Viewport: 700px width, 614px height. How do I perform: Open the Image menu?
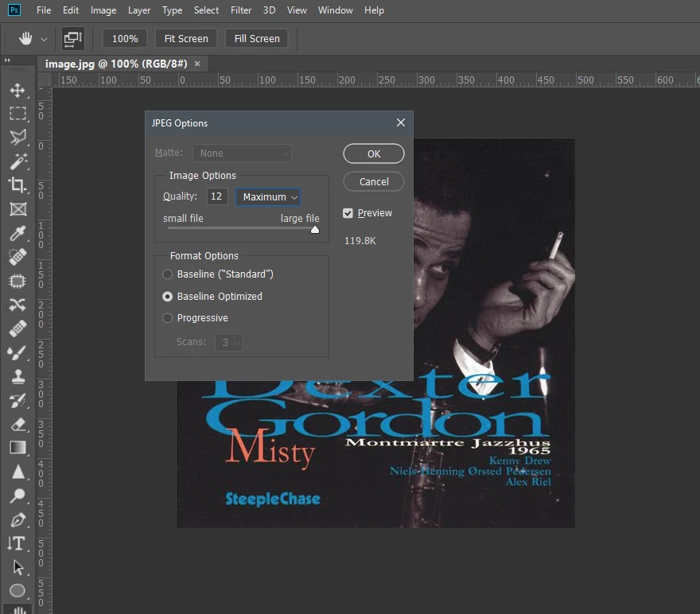[103, 10]
